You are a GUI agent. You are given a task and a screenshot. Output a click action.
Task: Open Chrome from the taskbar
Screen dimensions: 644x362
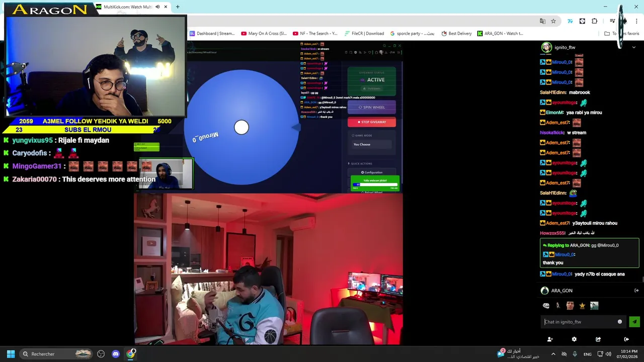point(131,354)
